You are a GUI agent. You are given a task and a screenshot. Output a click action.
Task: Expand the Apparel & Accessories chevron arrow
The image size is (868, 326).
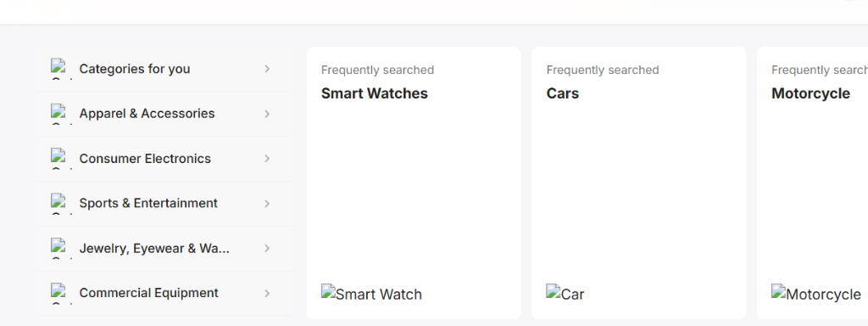[x=267, y=114]
